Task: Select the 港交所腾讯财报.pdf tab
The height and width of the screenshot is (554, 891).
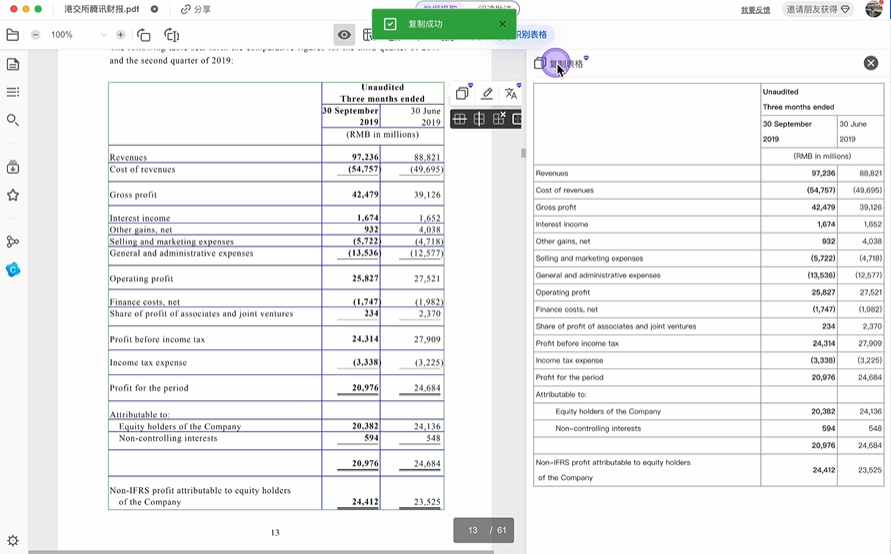Action: pos(102,9)
